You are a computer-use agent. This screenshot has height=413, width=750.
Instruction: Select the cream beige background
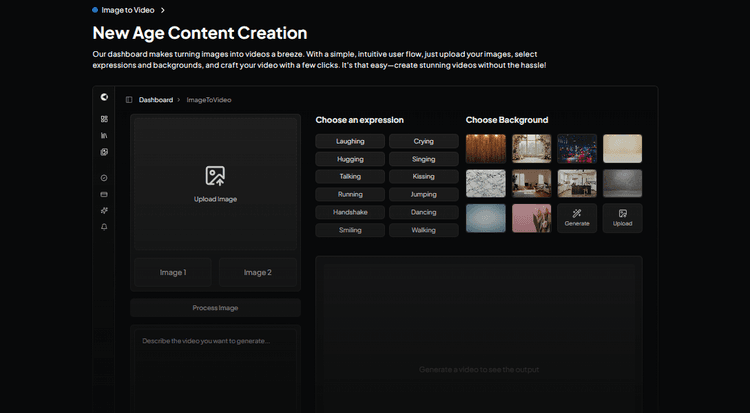click(x=622, y=148)
